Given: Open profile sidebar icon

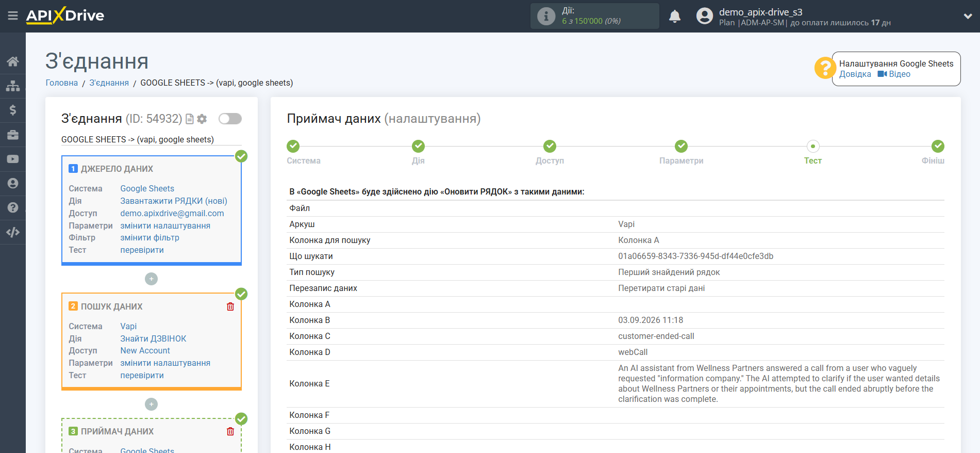Looking at the screenshot, I should click(13, 183).
